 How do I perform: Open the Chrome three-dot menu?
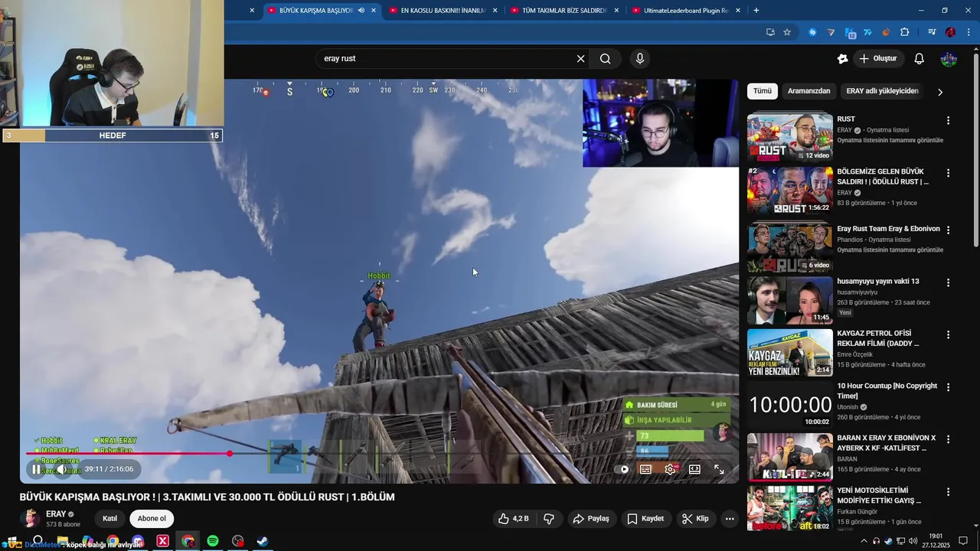click(x=968, y=32)
